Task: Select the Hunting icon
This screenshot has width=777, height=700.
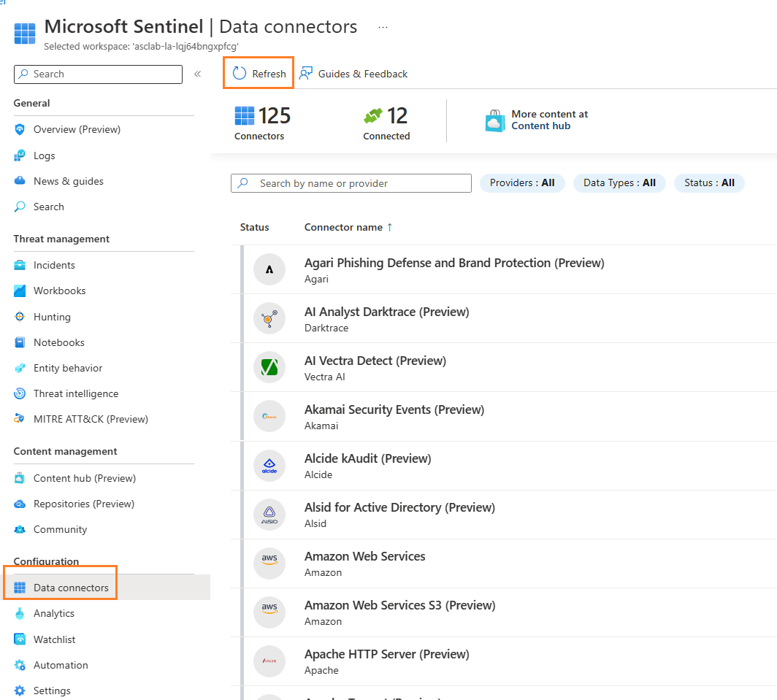Action: pyautogui.click(x=20, y=317)
